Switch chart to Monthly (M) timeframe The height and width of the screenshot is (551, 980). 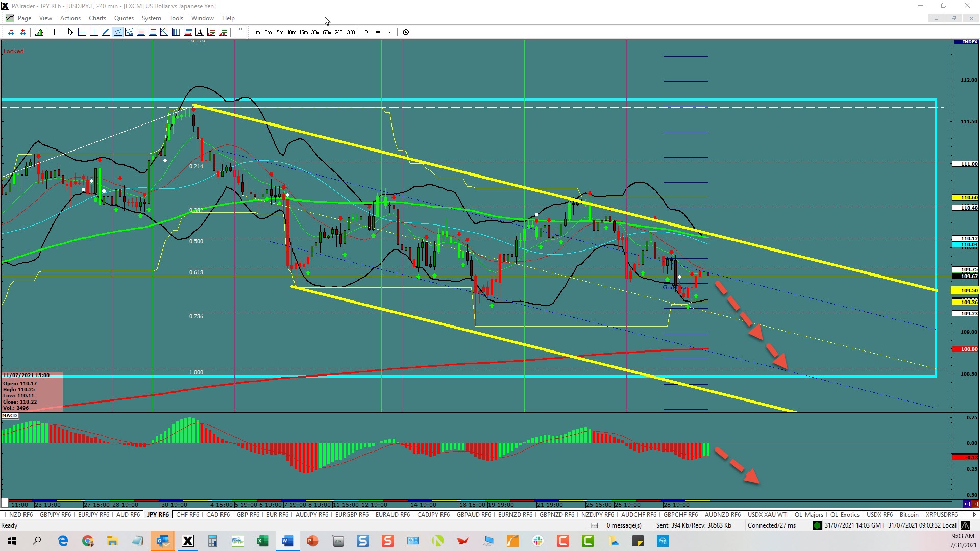[x=390, y=32]
